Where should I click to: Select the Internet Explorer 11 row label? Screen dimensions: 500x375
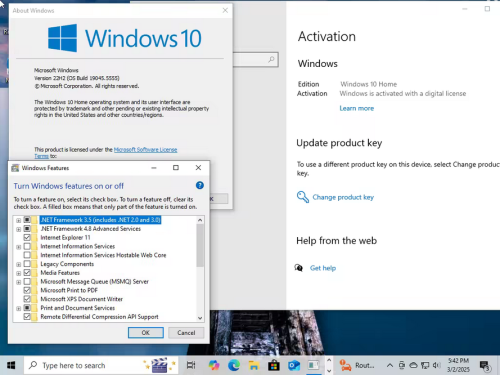pyautogui.click(x=65, y=237)
